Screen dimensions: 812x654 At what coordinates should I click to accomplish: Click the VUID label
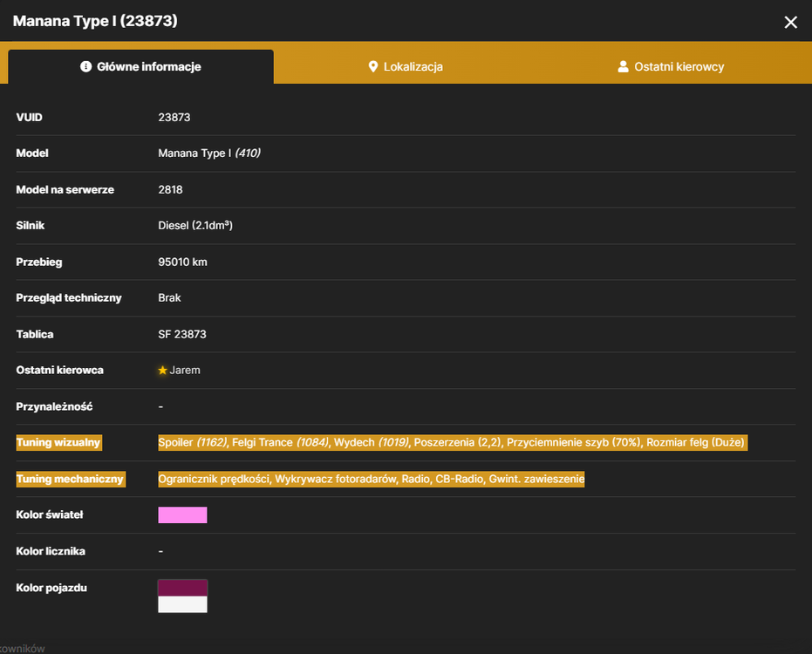29,118
